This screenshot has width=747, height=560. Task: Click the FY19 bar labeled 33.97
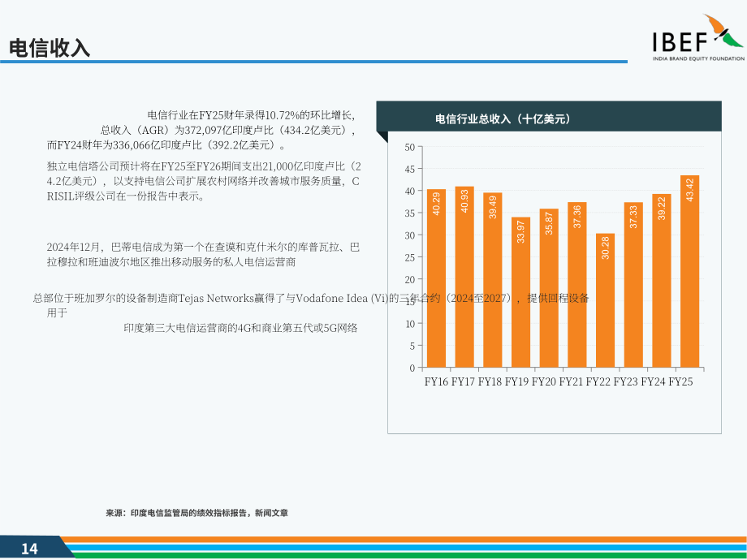coord(520,292)
